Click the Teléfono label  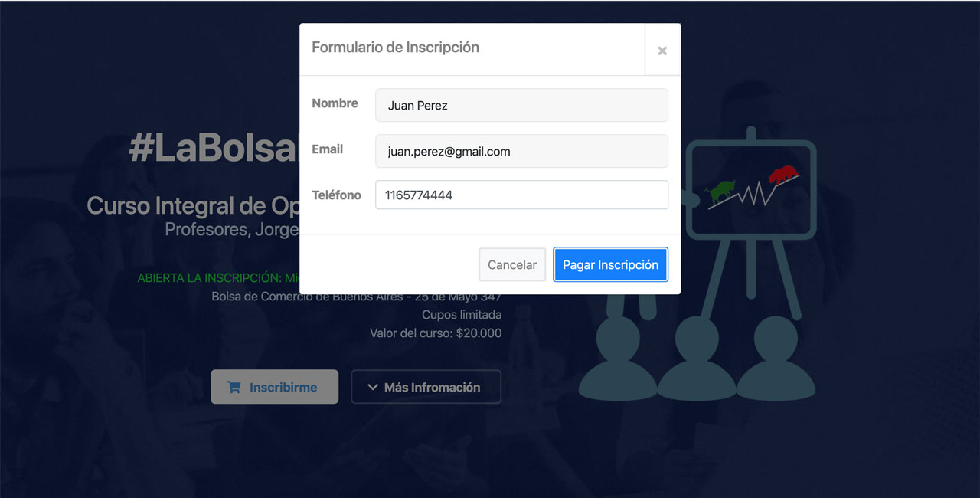pos(336,195)
